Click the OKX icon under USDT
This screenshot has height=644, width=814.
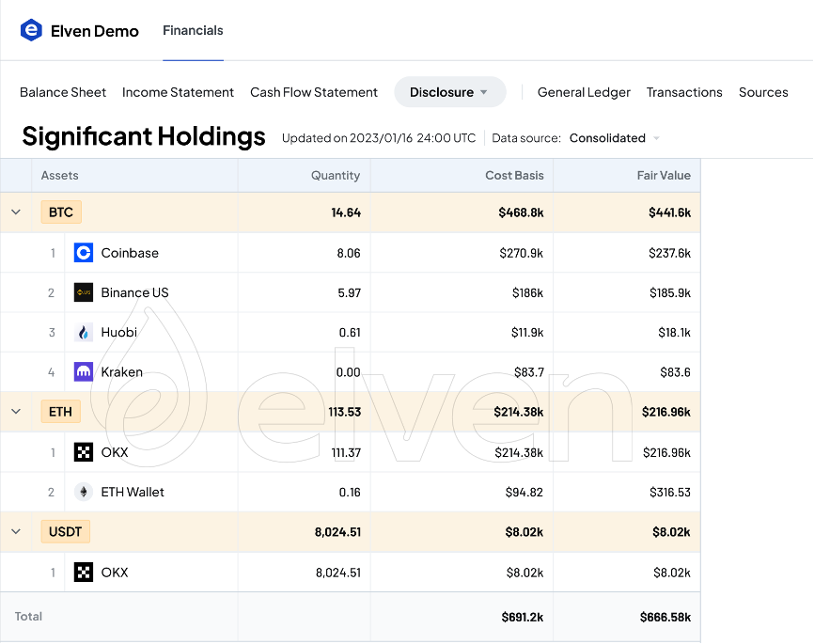84,573
